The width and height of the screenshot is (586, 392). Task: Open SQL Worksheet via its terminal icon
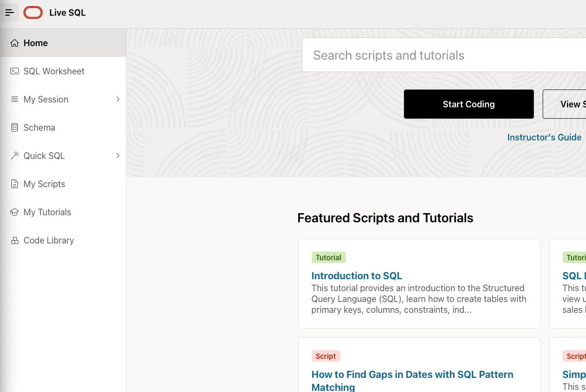tap(15, 71)
